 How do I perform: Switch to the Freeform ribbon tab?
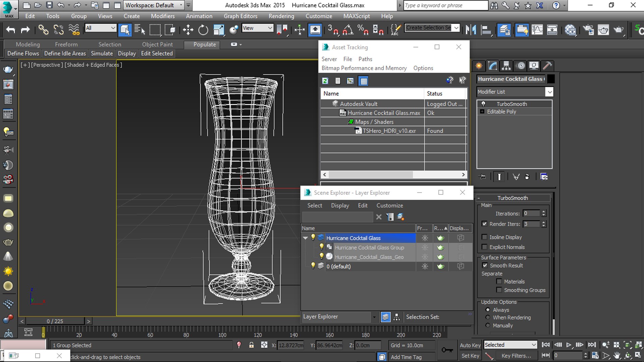(66, 44)
